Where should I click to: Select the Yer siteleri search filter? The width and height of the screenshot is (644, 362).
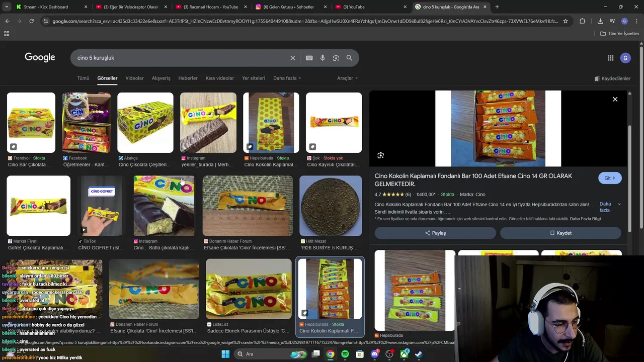pos(254,78)
